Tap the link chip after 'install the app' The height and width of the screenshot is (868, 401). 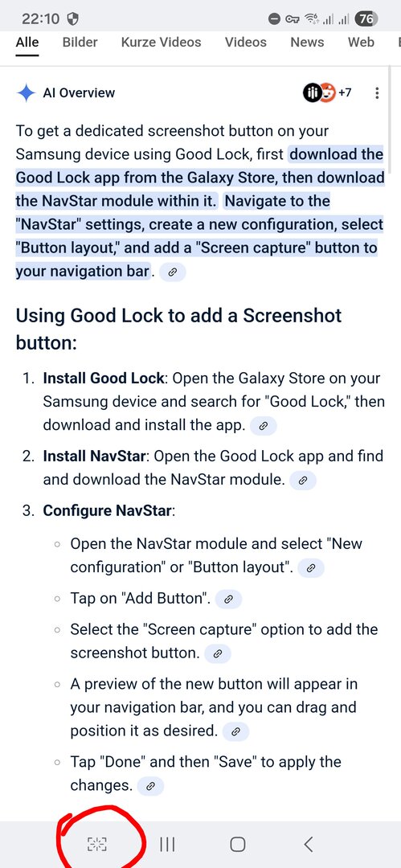pos(263,426)
